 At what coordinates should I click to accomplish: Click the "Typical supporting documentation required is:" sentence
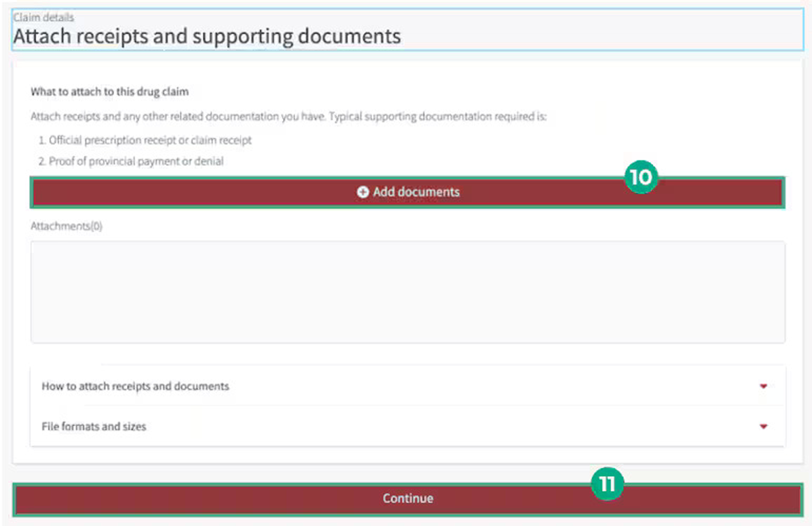[x=438, y=116]
